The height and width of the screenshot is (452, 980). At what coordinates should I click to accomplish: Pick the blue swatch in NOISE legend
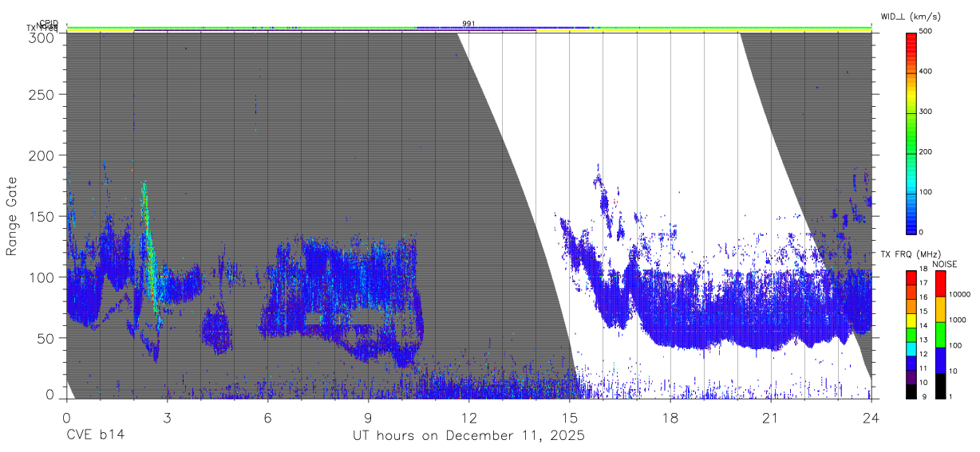[x=939, y=360]
